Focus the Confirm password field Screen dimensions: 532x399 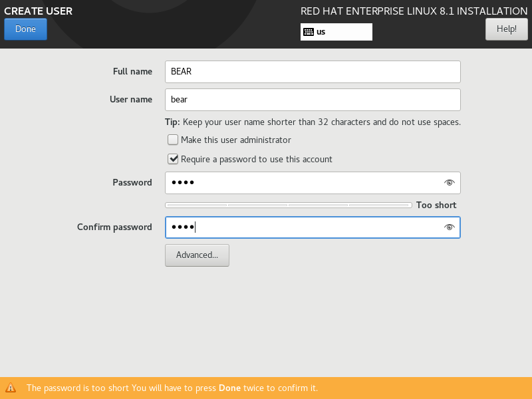coord(313,227)
